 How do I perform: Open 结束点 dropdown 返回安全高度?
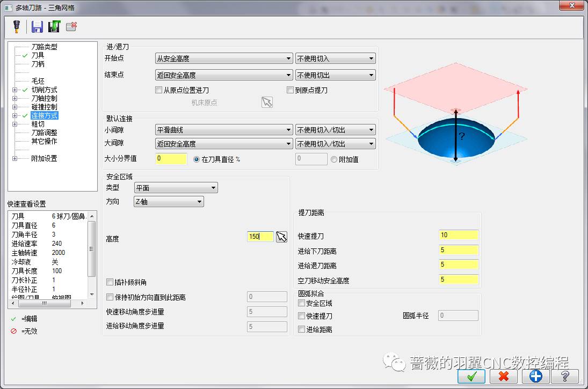point(224,75)
